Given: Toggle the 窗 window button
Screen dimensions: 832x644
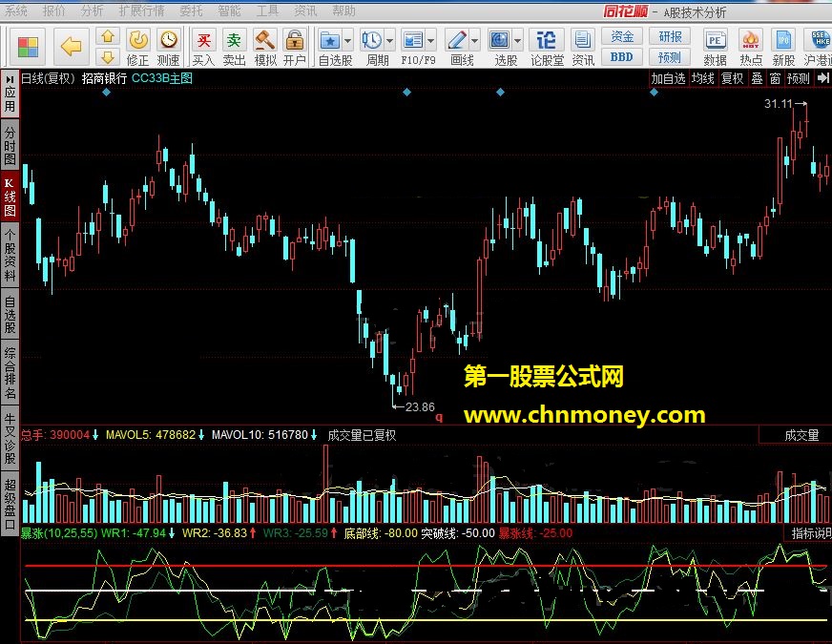Looking at the screenshot, I should coord(775,78).
